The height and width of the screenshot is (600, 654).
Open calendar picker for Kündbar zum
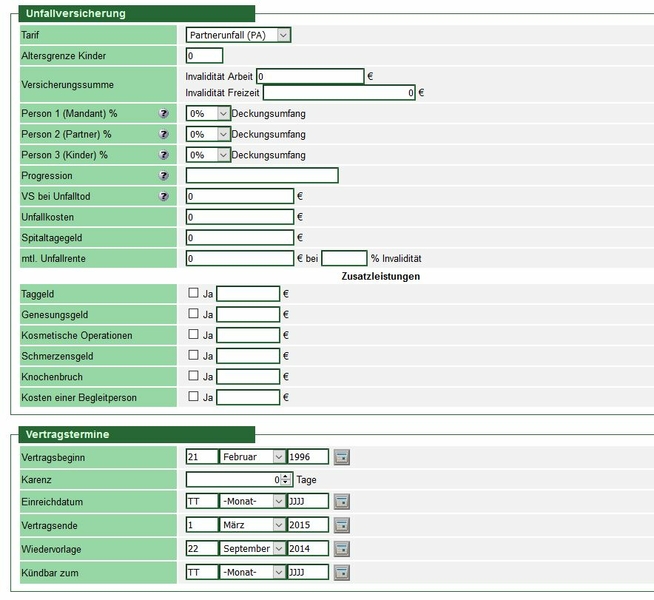[x=342, y=573]
